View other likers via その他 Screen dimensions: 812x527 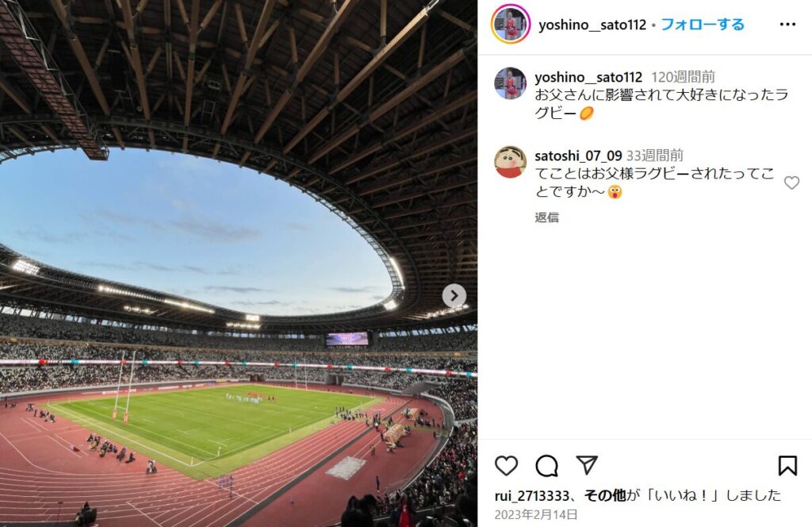tap(605, 495)
